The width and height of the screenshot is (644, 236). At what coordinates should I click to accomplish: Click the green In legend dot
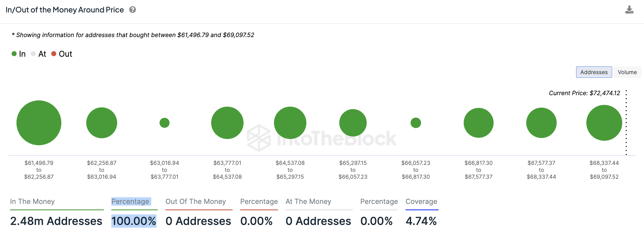14,54
